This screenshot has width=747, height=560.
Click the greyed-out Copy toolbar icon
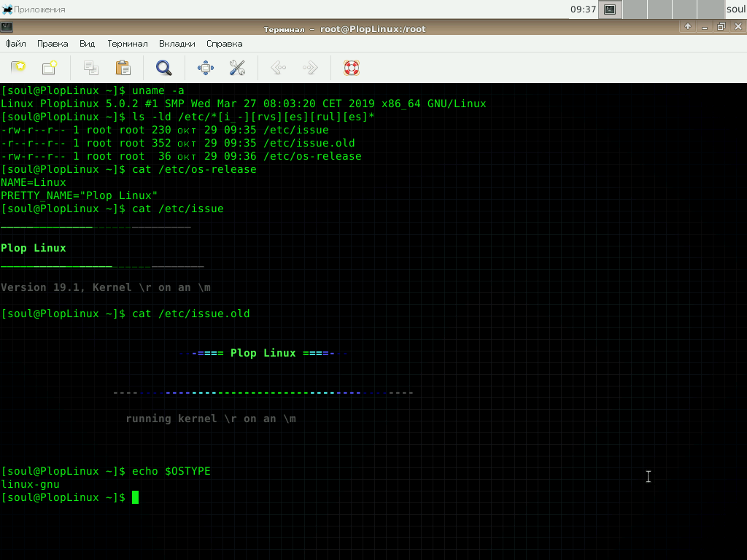coord(91,68)
